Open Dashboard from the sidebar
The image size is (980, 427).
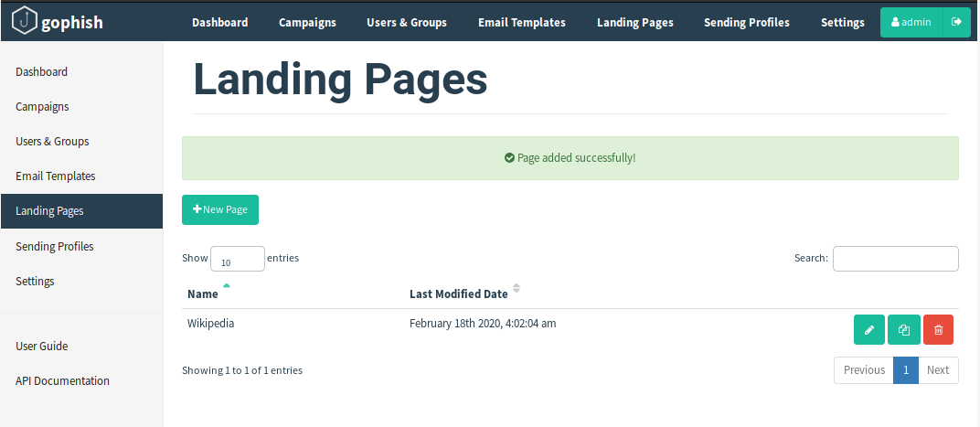[x=42, y=72]
